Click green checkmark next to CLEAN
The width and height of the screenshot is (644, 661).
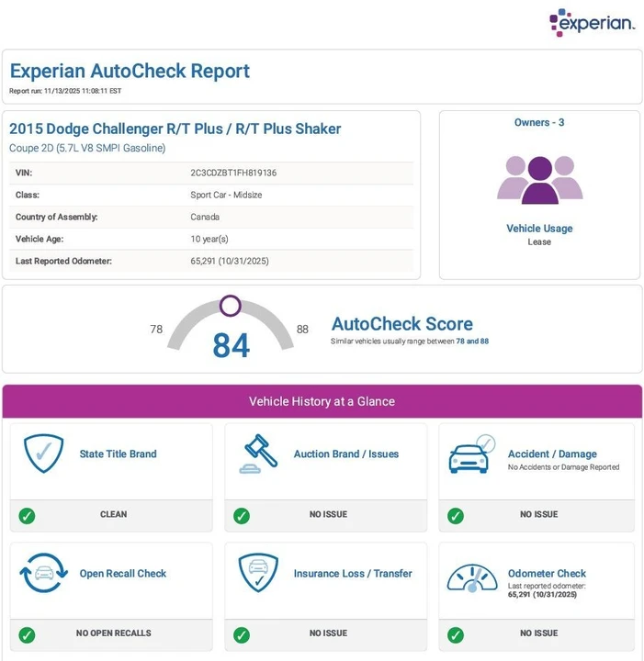[x=27, y=516]
